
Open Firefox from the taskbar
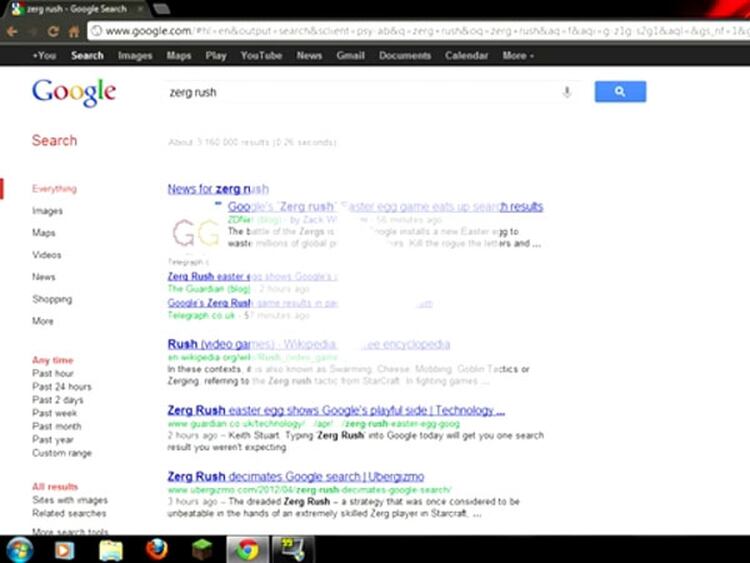(x=155, y=549)
